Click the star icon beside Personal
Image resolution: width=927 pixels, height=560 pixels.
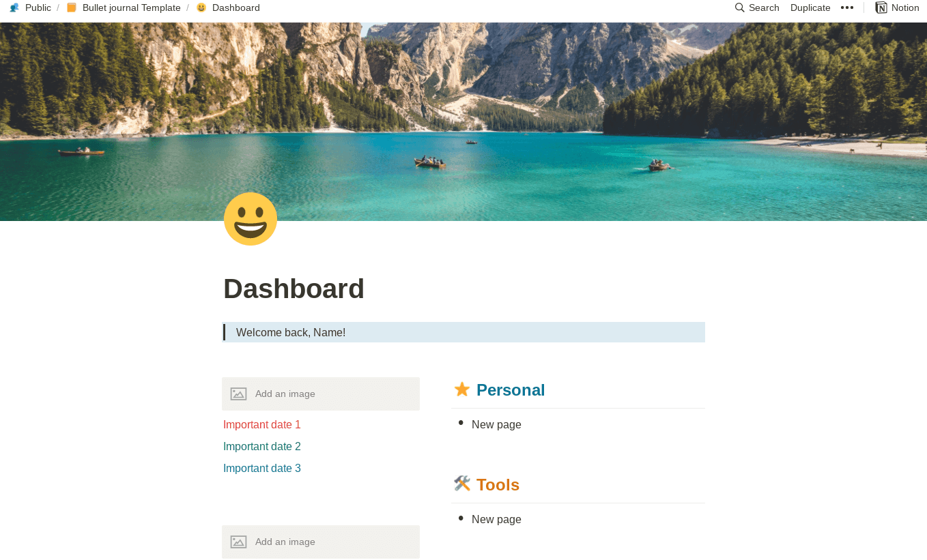coord(462,389)
